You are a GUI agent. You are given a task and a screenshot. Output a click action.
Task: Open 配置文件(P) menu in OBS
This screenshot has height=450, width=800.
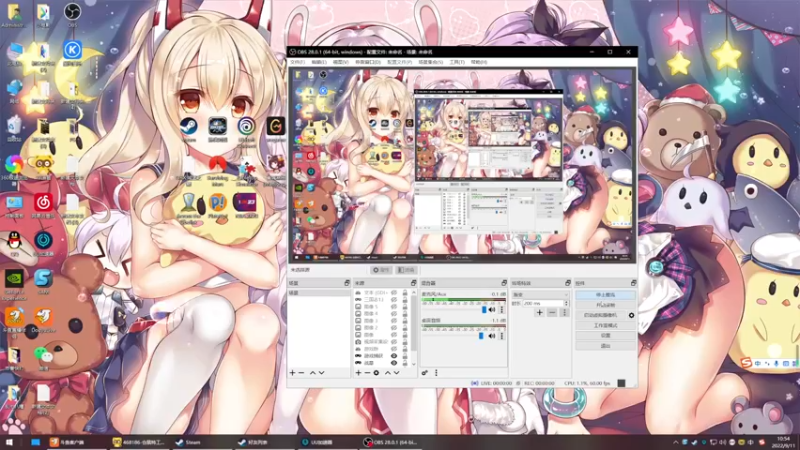pyautogui.click(x=399, y=62)
